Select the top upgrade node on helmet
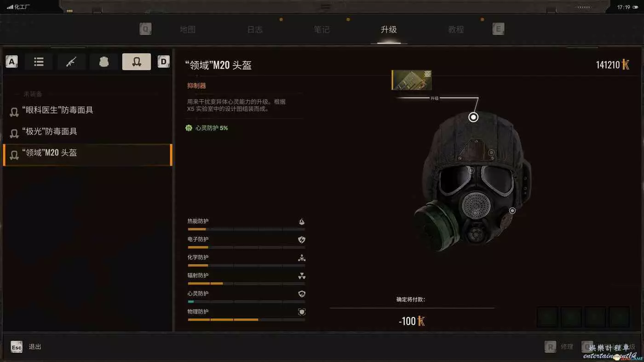Viewport: 644px width, 362px height. click(x=473, y=117)
